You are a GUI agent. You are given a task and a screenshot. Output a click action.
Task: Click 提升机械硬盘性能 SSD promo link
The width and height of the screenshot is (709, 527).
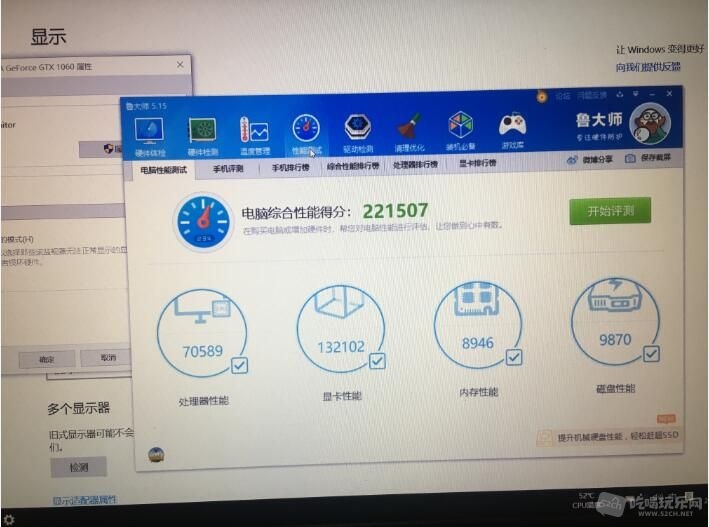[x=618, y=436]
